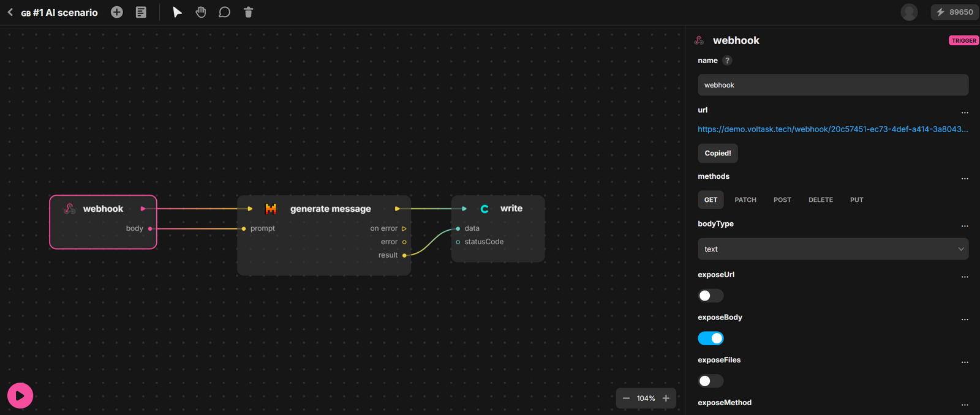Open the exposeBody options ellipsis menu
Viewport: 980px width, 415px height.
coord(965,320)
